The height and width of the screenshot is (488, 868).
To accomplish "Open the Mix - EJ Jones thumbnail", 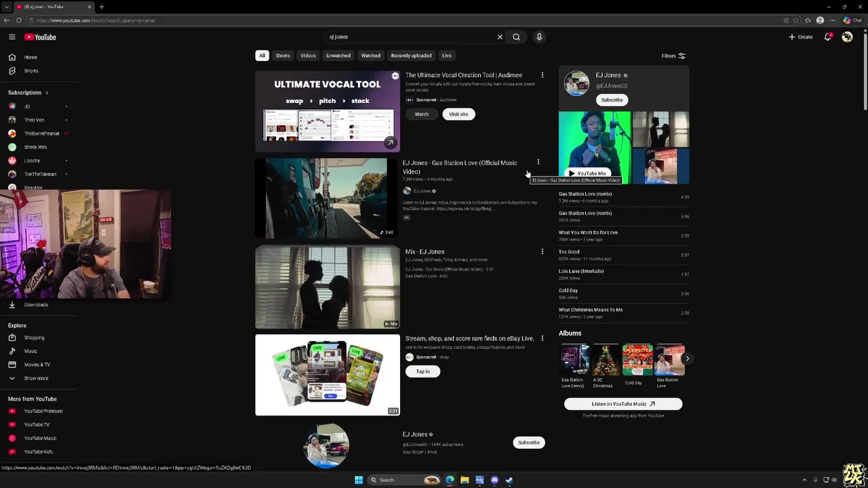I will (328, 288).
